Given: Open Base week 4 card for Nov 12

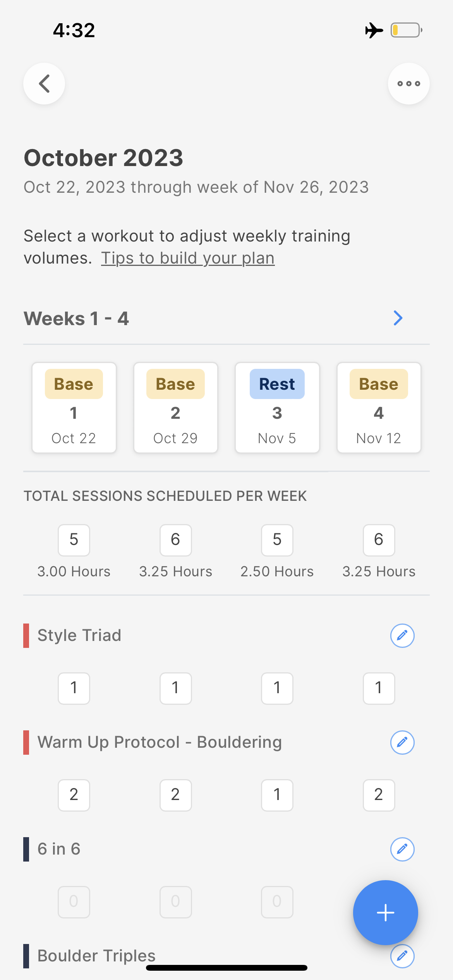Looking at the screenshot, I should pyautogui.click(x=379, y=408).
